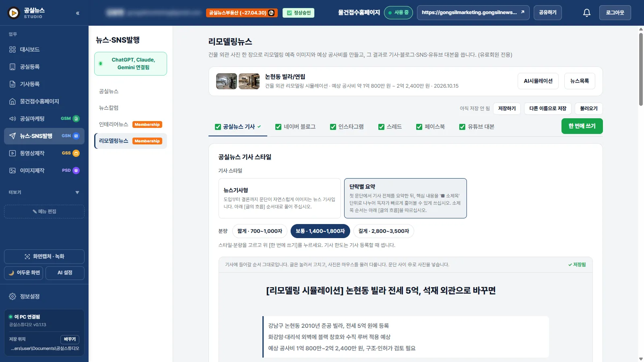
Task: Click the GSM badge icon beside 공실마케팅
Action: pyautogui.click(x=76, y=119)
